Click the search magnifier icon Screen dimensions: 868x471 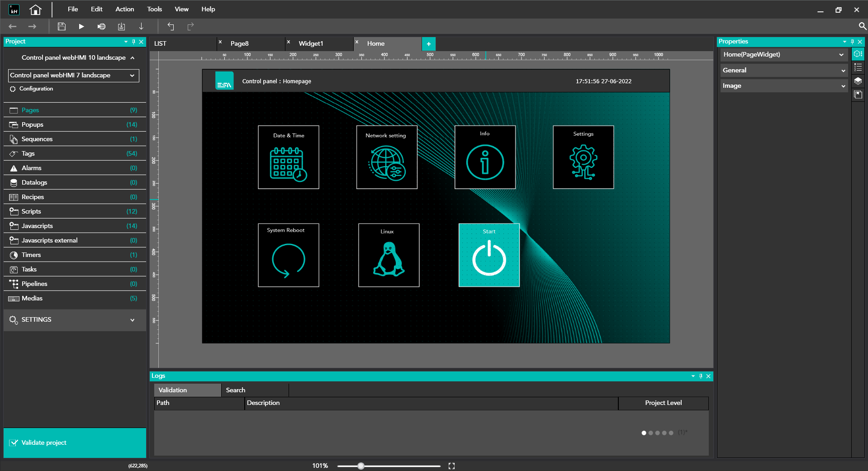(x=862, y=26)
